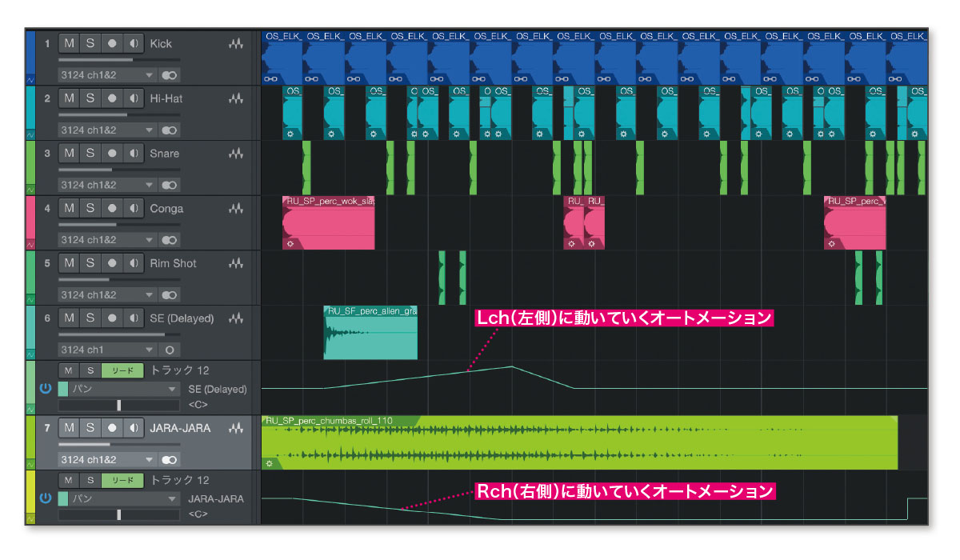960x560 pixels.
Task: Click the waveform icon beside SE (Delayed) name
Action: pos(236,318)
